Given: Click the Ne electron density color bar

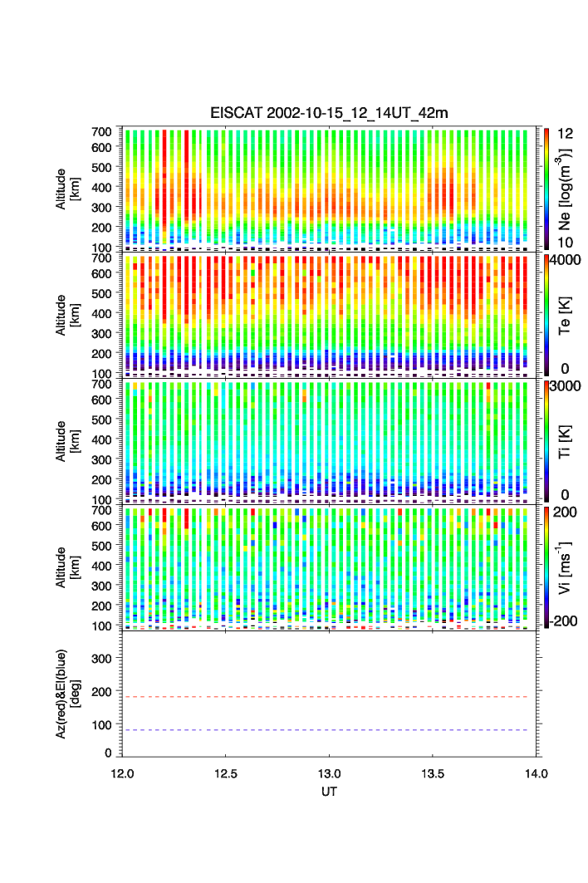Looking at the screenshot, I should 546,188.
